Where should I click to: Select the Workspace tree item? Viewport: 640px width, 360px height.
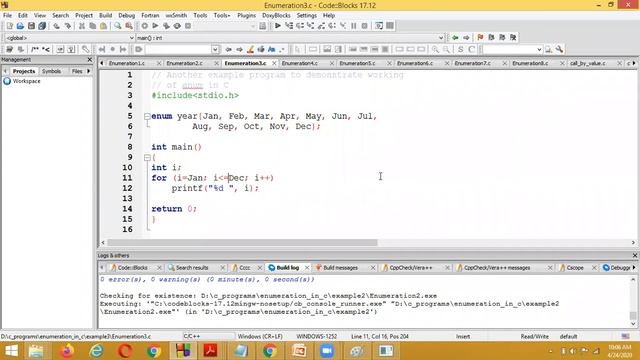[x=27, y=81]
